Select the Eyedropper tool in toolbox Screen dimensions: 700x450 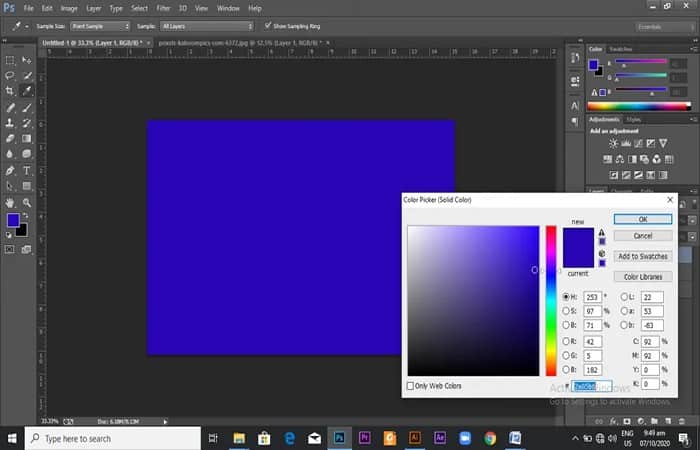[x=27, y=91]
